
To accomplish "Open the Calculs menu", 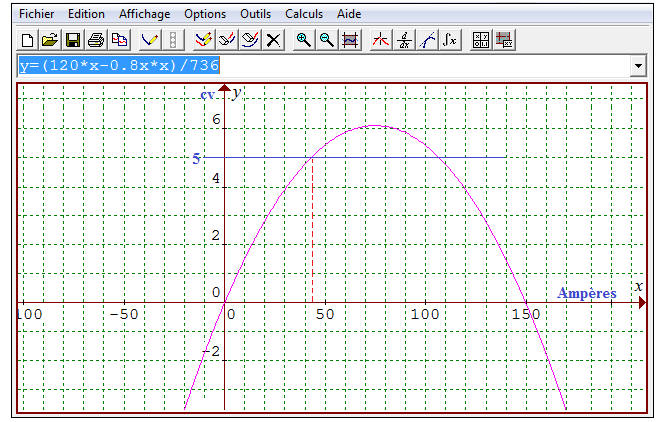I will pyautogui.click(x=304, y=14).
